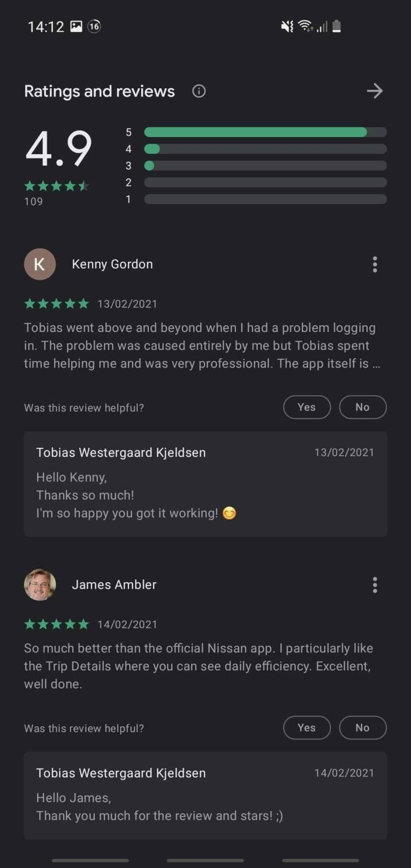This screenshot has height=868, width=411.
Task: Mark James Ambler's review not helpful with No
Action: tap(363, 728)
